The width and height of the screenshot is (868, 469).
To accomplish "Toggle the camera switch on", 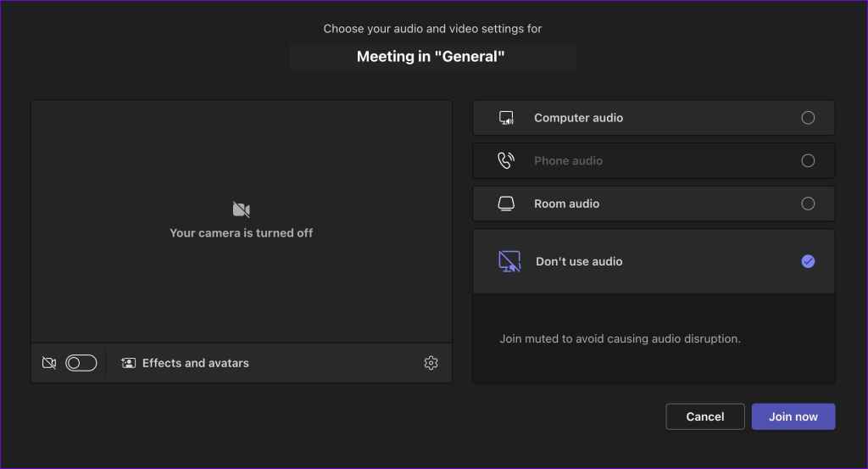I will [x=81, y=363].
